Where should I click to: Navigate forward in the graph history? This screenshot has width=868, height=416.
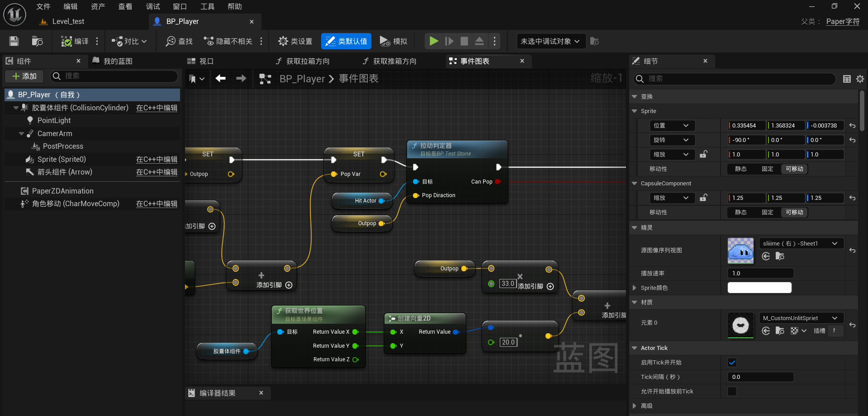[241, 79]
